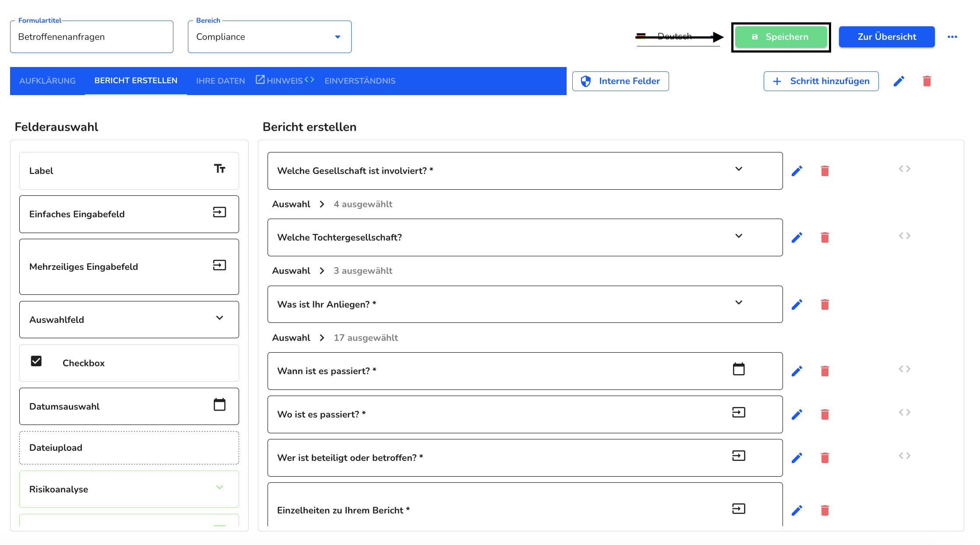Viewport: 980px width, 545px height.
Task: Pick the Label field type
Action: coord(129,171)
